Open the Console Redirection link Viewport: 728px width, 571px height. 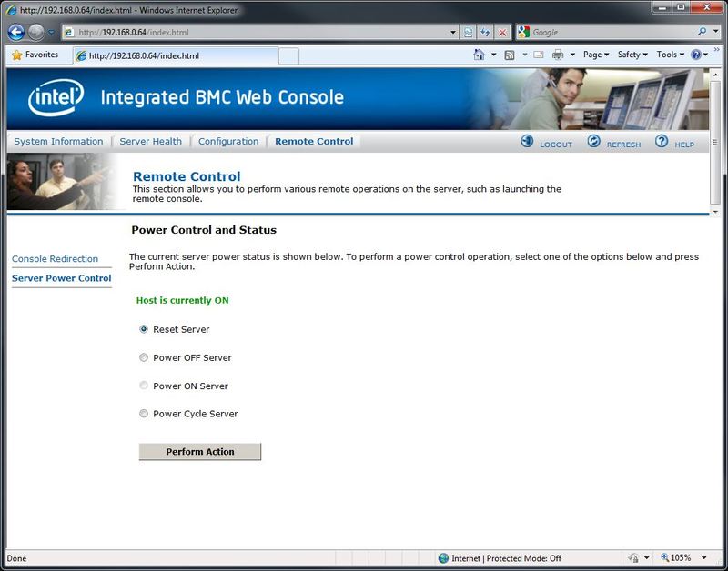55,259
